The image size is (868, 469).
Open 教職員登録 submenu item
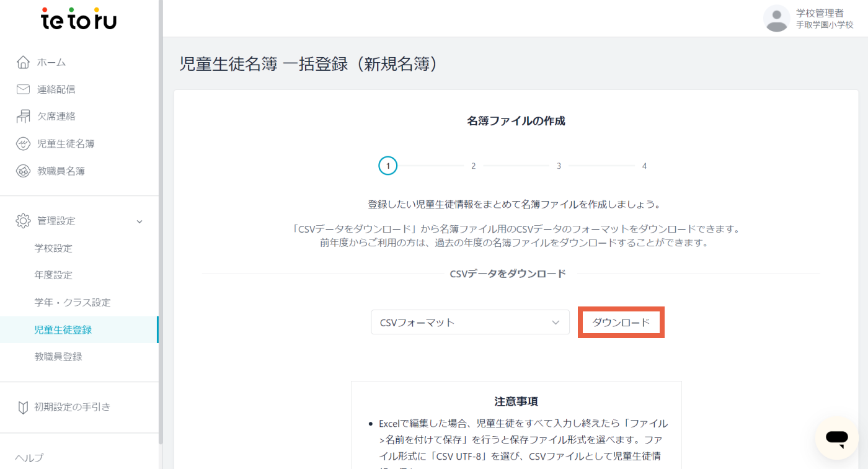58,357
